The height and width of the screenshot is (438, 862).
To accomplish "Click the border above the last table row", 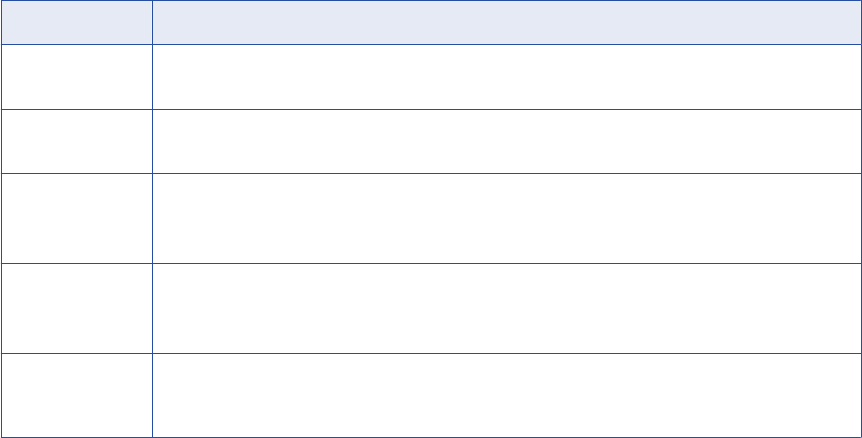I will tap(430, 353).
